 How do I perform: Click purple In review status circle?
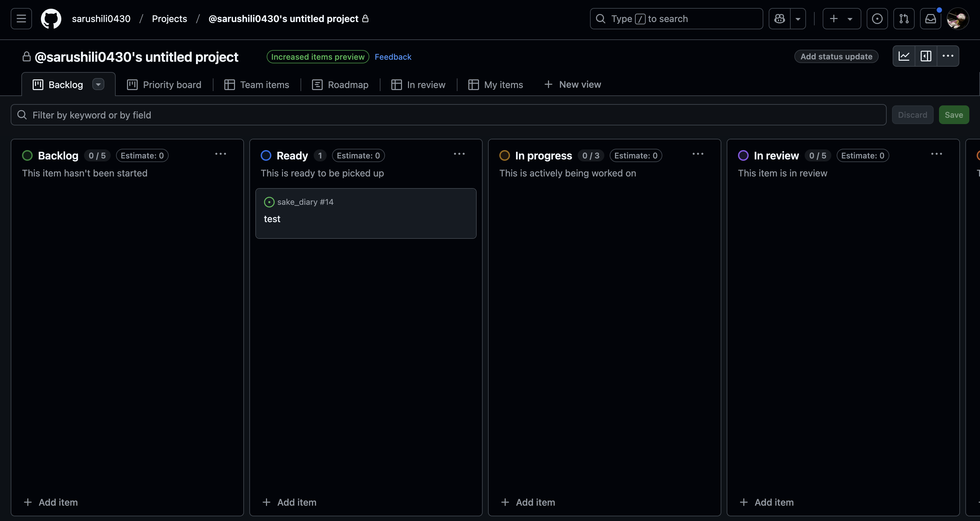743,156
